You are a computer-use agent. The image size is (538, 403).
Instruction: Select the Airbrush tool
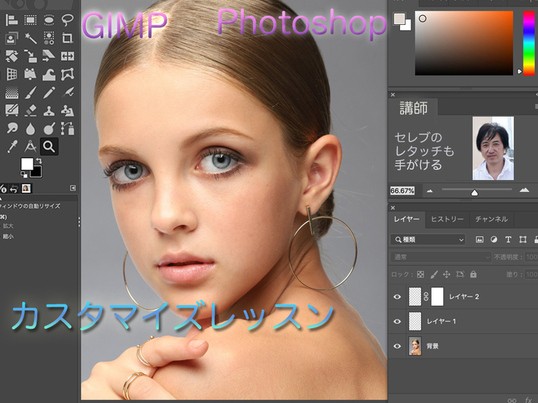coord(68,92)
